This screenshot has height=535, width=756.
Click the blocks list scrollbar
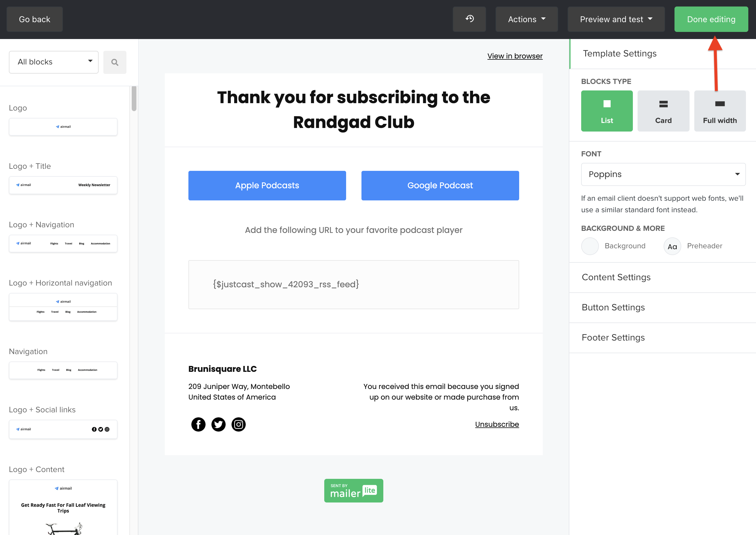tap(134, 98)
